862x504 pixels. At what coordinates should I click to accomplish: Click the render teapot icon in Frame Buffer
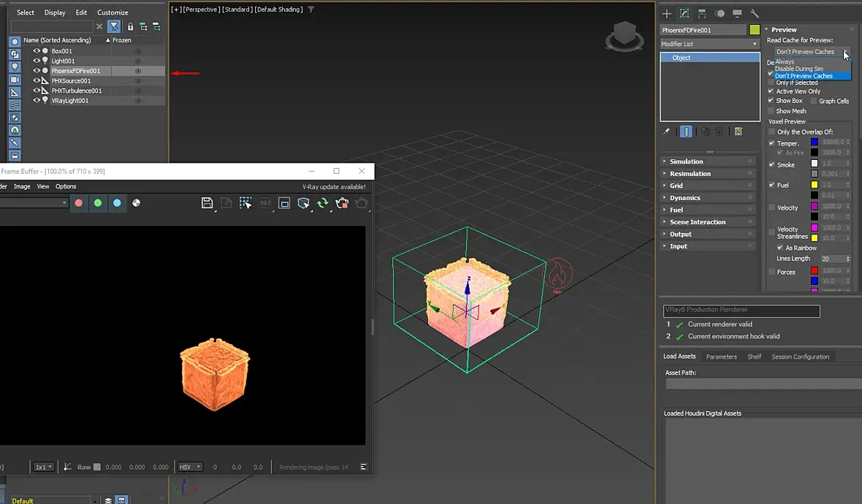361,203
